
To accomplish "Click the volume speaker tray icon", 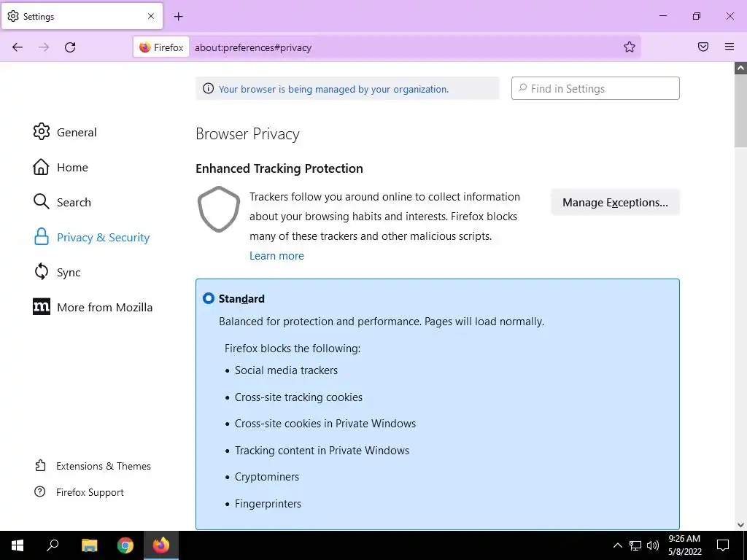I will (x=653, y=545).
